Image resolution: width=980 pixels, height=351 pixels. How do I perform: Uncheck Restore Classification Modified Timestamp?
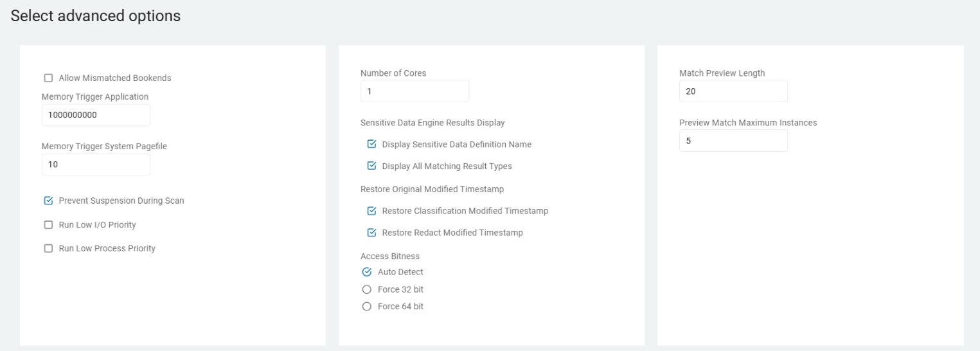click(x=371, y=211)
